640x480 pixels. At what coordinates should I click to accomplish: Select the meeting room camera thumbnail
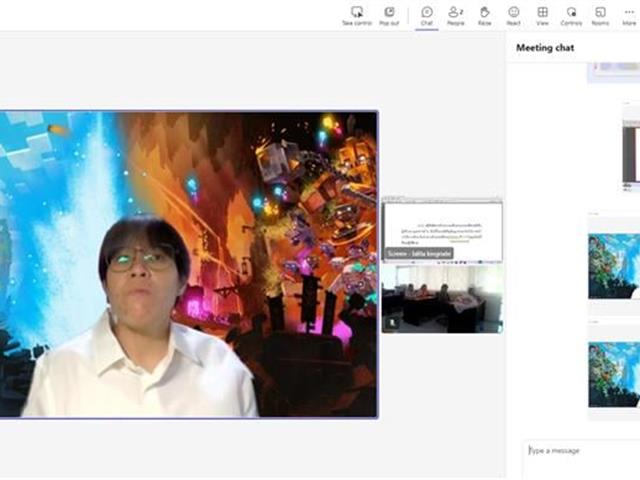click(442, 298)
